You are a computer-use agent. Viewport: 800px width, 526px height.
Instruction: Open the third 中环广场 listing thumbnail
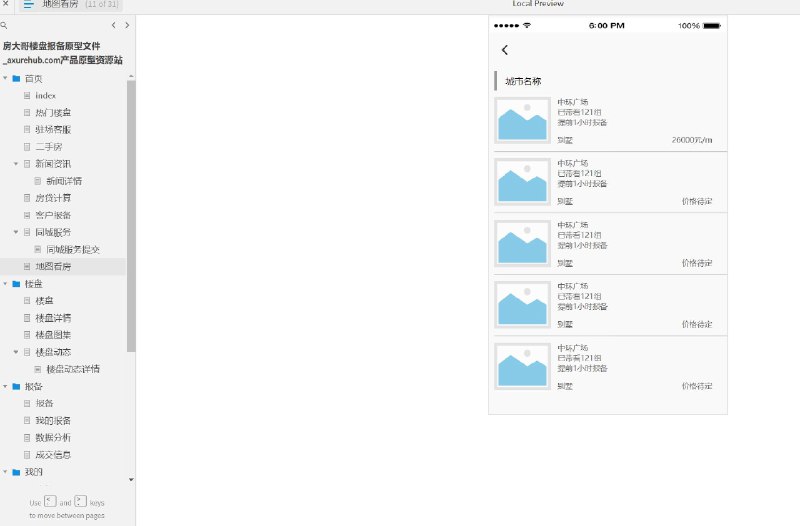click(x=522, y=243)
